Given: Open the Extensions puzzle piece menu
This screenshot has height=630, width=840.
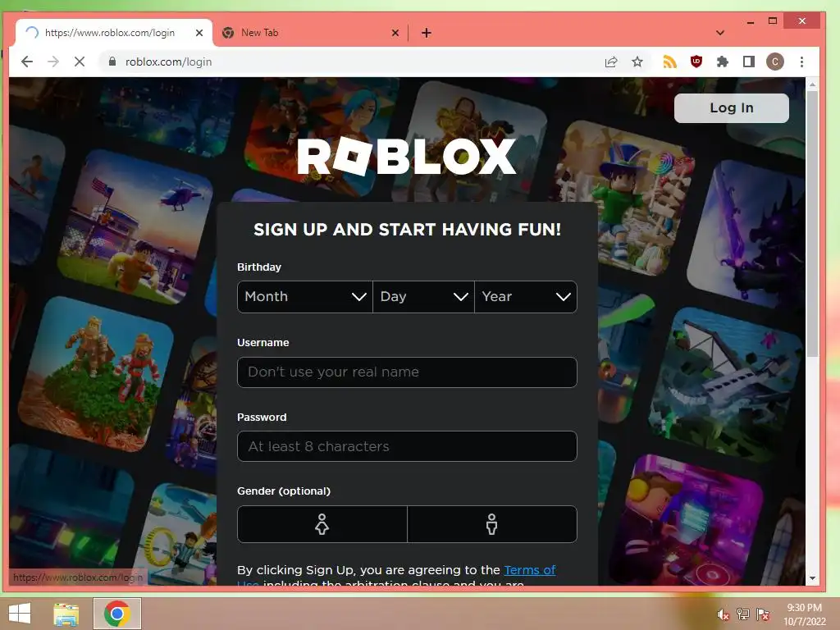Looking at the screenshot, I should pos(722,62).
